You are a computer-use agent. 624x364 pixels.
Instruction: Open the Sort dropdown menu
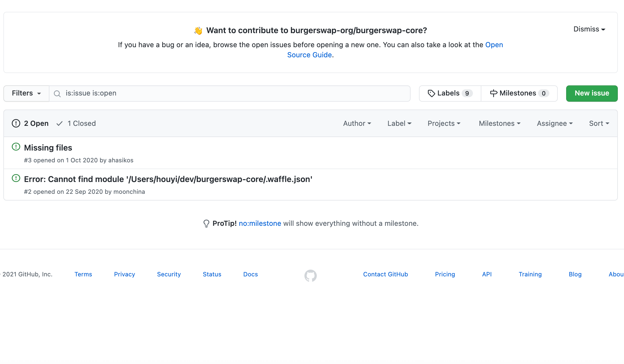click(599, 123)
